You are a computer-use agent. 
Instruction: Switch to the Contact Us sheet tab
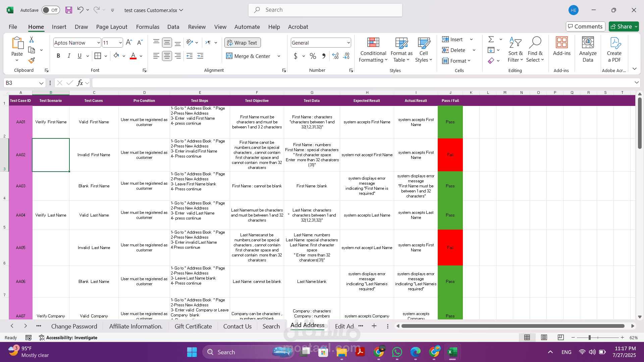(237, 326)
